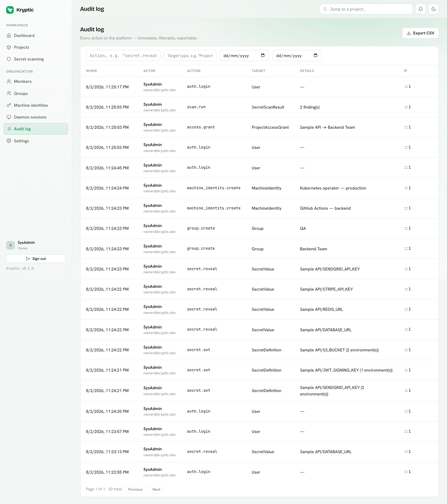Click the SysAdmin avatar badge
Image resolution: width=447 pixels, height=504 pixels.
[x=11, y=245]
